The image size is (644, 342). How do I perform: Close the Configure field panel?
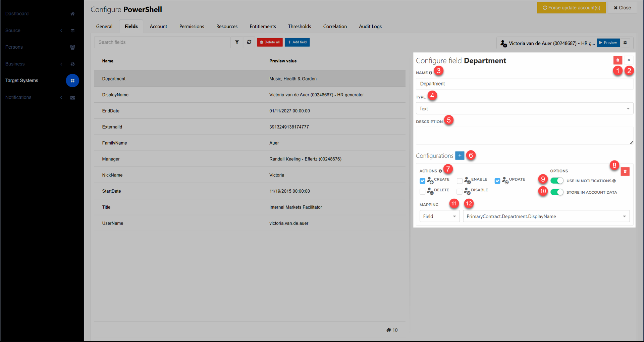pos(629,60)
